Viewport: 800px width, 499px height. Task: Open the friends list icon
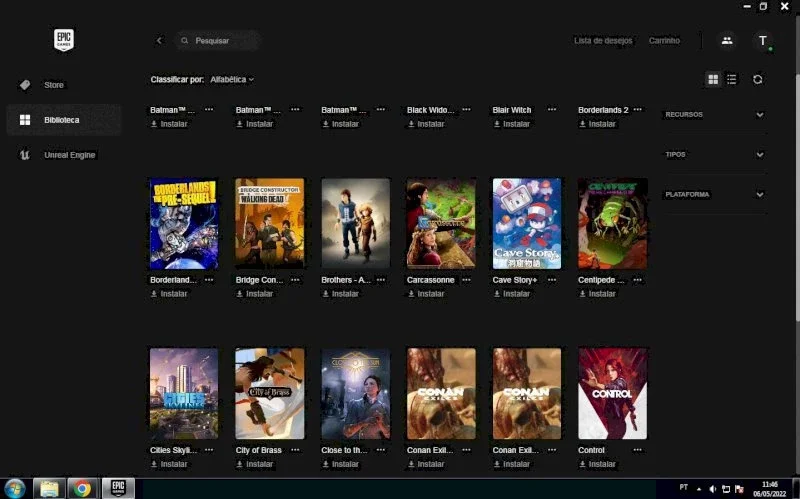[x=727, y=40]
